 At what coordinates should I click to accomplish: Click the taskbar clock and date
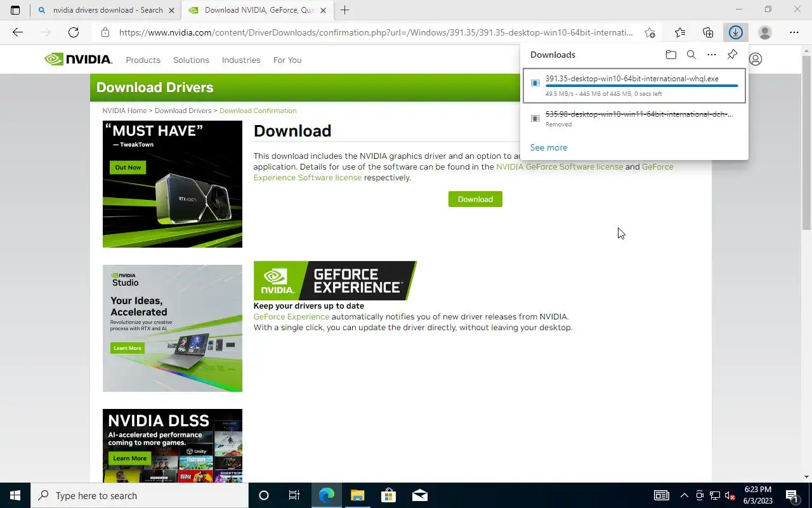coord(757,495)
